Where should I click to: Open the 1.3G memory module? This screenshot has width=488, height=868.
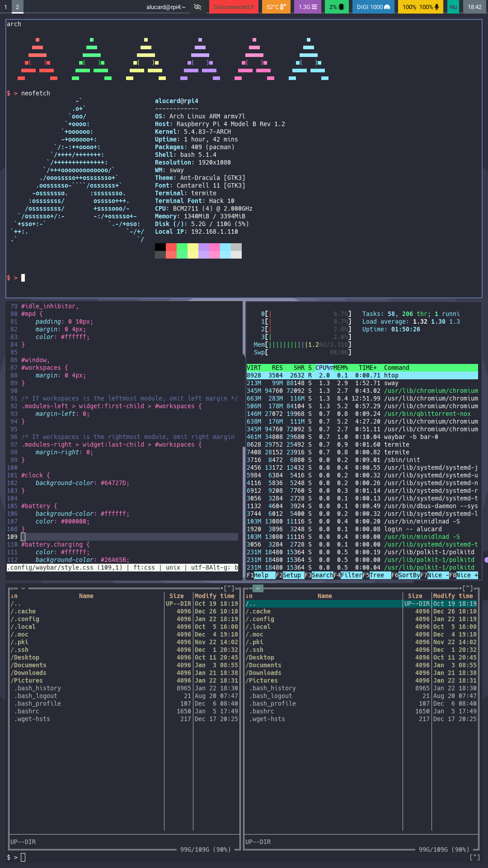coord(308,7)
